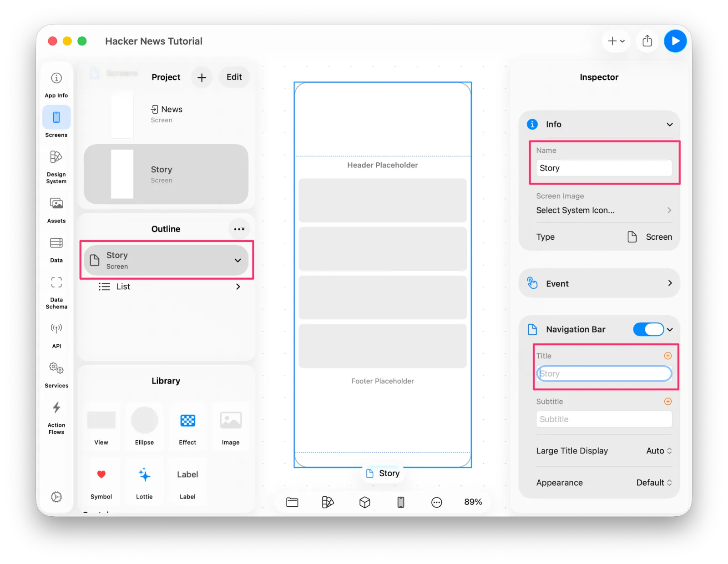Click the Edit button in Project panel
The width and height of the screenshot is (728, 564).
[x=234, y=77]
